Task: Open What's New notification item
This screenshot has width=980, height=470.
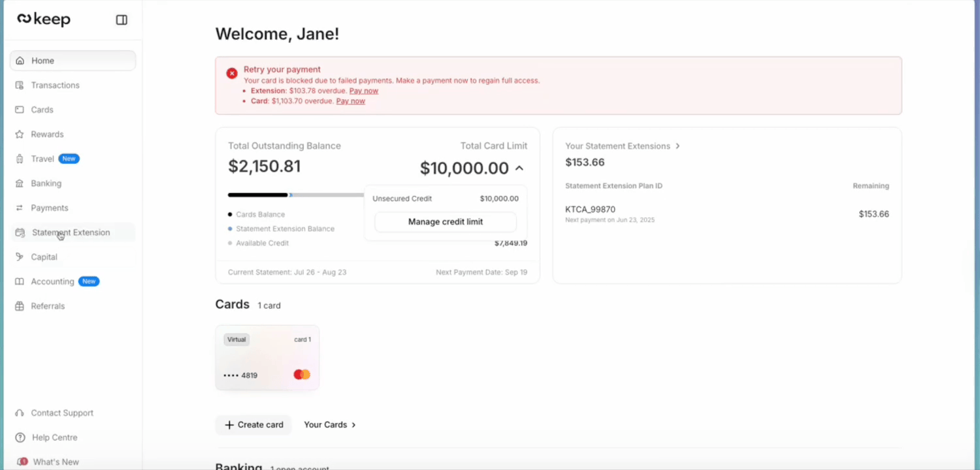Action: 56,462
